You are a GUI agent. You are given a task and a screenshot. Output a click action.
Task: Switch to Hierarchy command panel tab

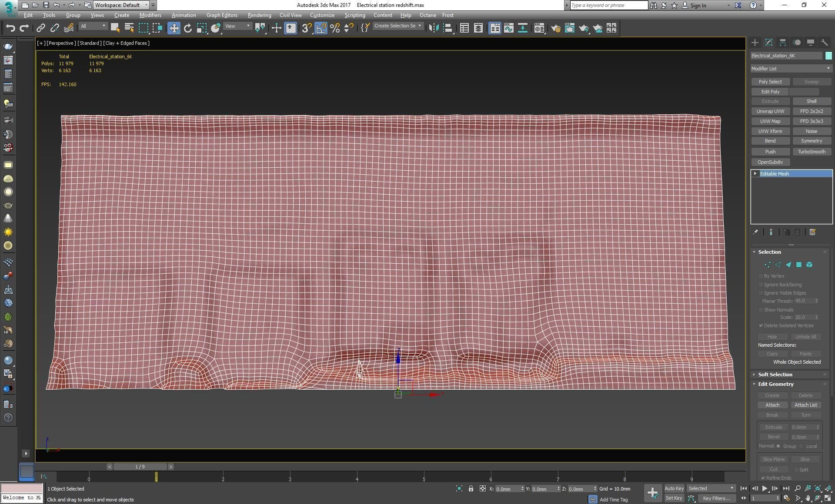click(x=783, y=43)
